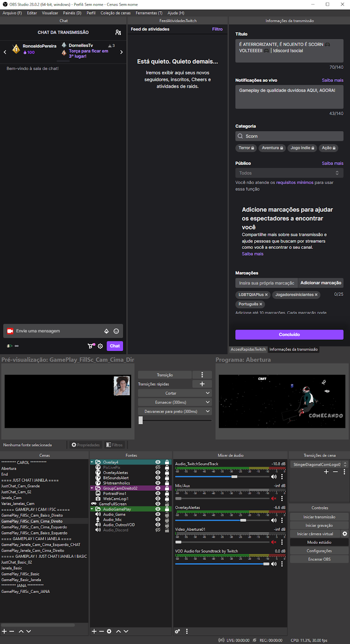350x644 pixels.
Task: Open OverlayAlertas channel options menu
Action: (282, 520)
